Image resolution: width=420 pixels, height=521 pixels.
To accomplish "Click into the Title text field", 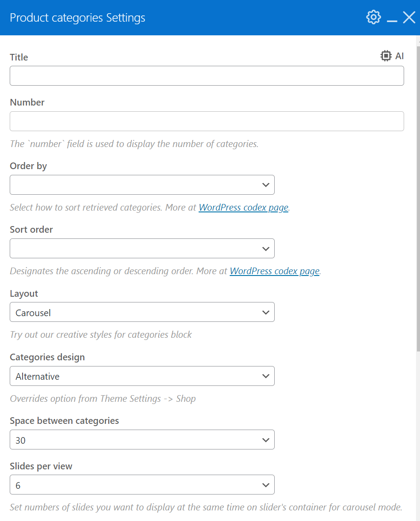I will click(207, 76).
